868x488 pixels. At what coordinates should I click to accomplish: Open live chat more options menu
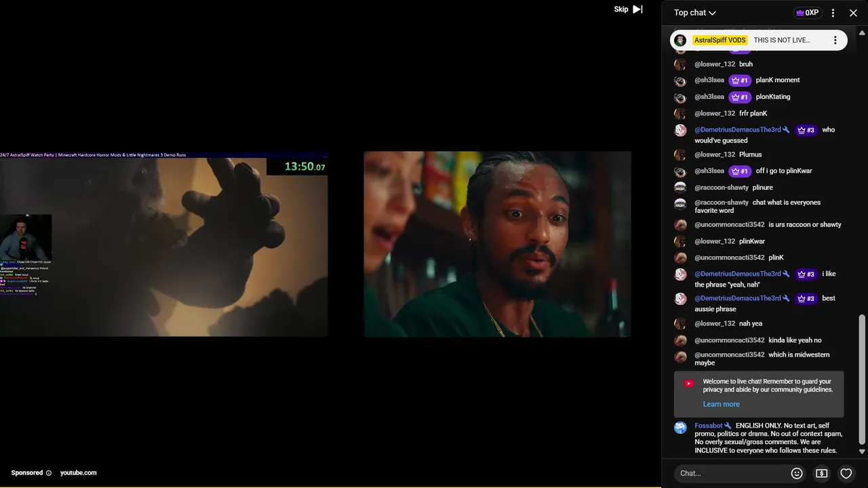[x=833, y=13]
